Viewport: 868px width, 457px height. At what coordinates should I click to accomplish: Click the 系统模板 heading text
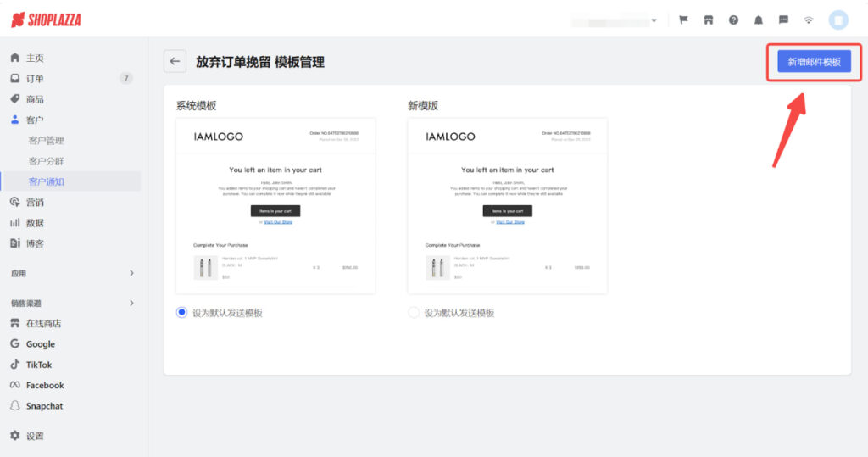click(196, 106)
